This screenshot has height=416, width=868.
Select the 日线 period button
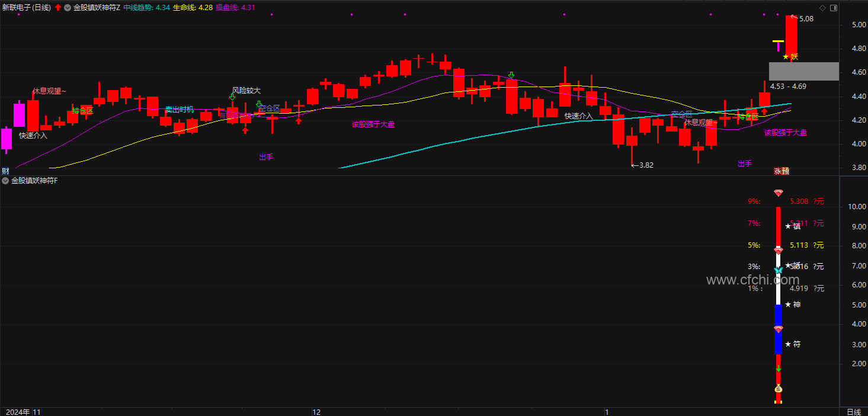(854, 412)
